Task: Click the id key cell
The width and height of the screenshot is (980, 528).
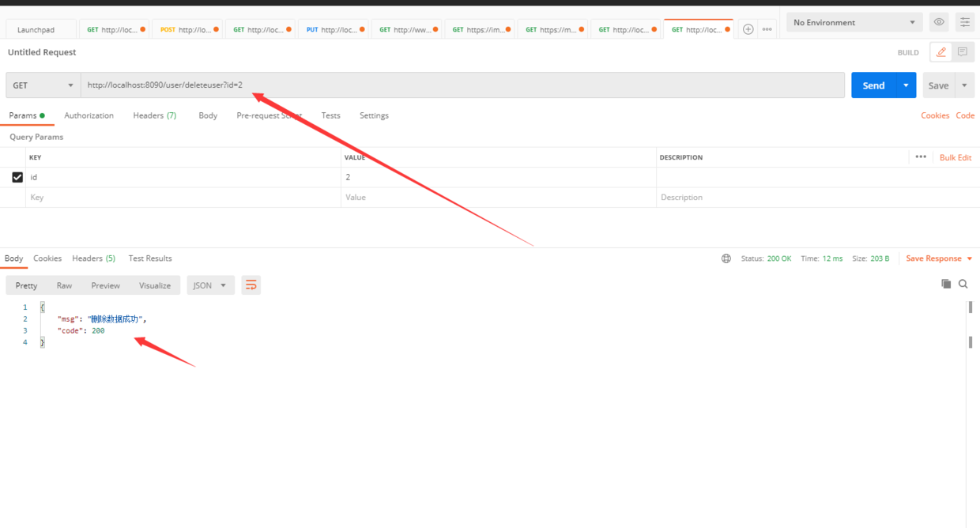Action: coord(183,177)
